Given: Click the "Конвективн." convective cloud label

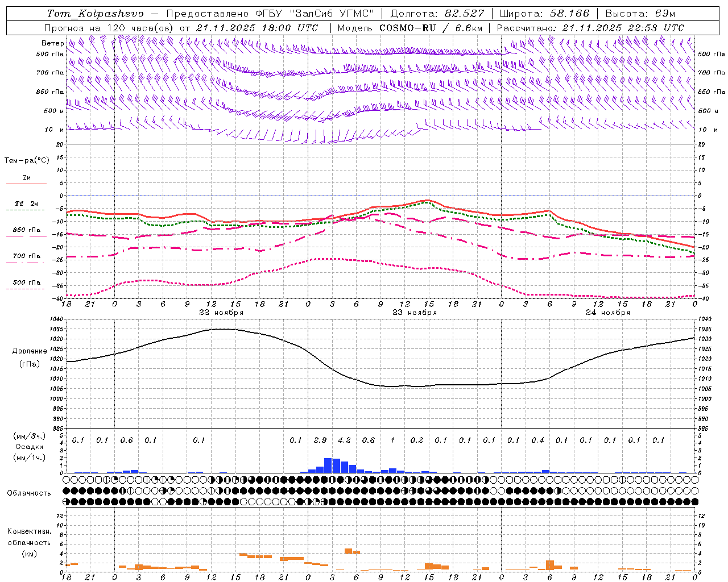Looking at the screenshot, I should pos(29,531).
